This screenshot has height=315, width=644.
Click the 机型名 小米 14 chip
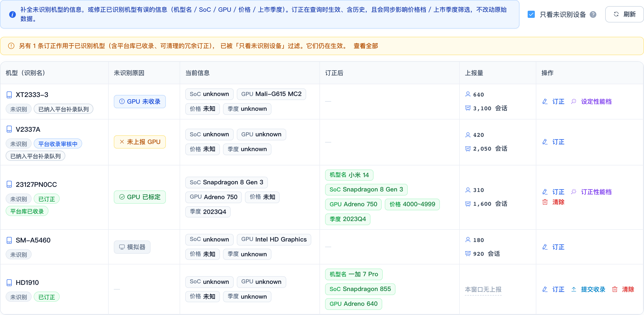[349, 175]
